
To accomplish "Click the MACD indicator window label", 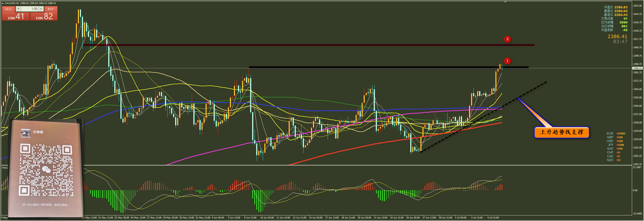I will [5, 168].
